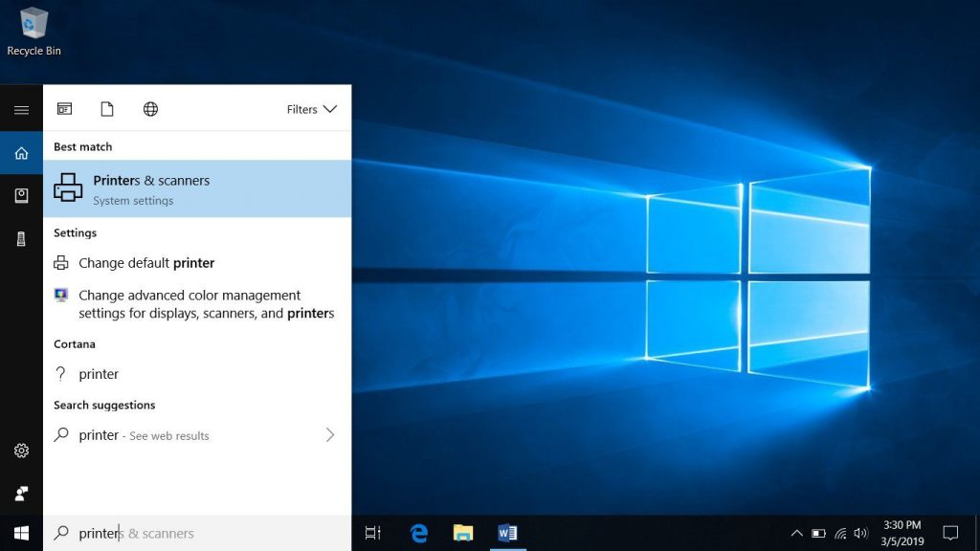
Task: Click the Best match heading
Action: (83, 146)
